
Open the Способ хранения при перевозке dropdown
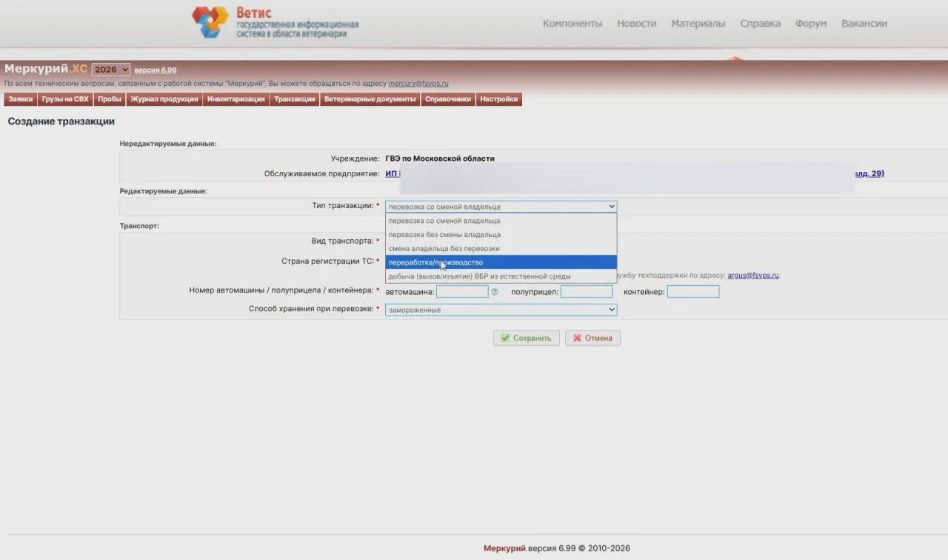[501, 310]
